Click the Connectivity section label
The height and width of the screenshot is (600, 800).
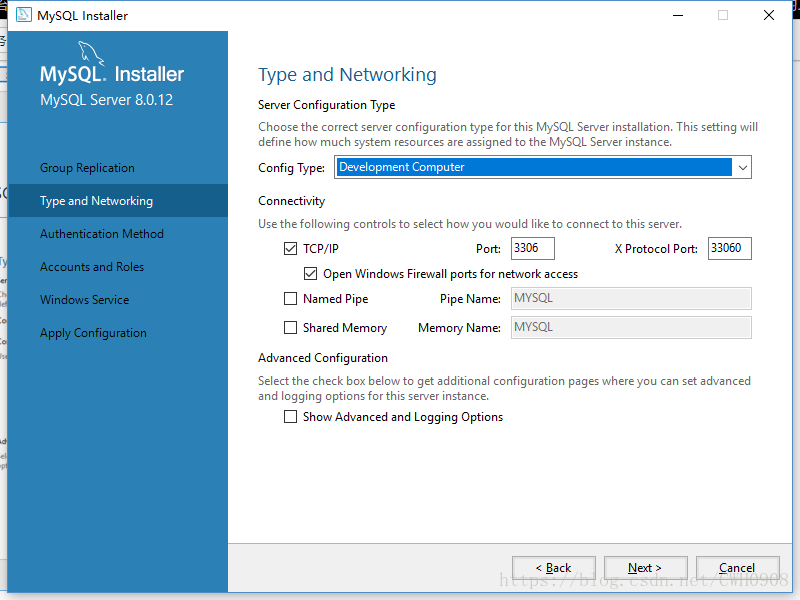291,201
